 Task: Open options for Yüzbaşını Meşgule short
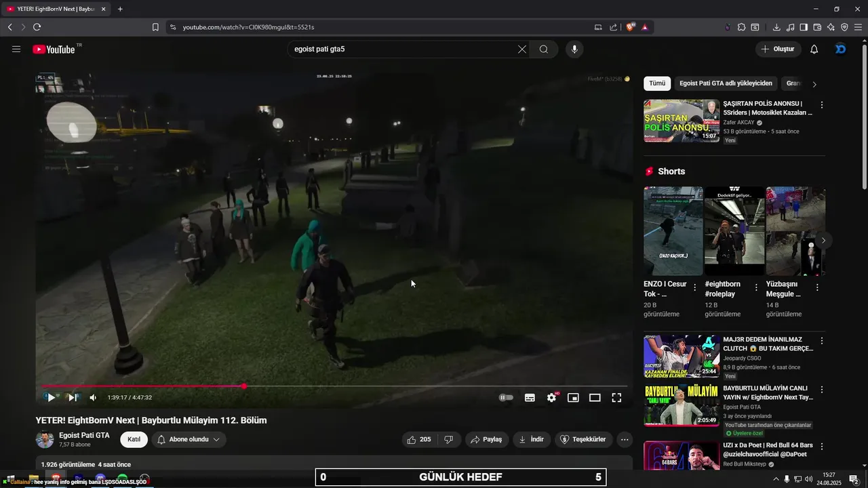tap(817, 287)
